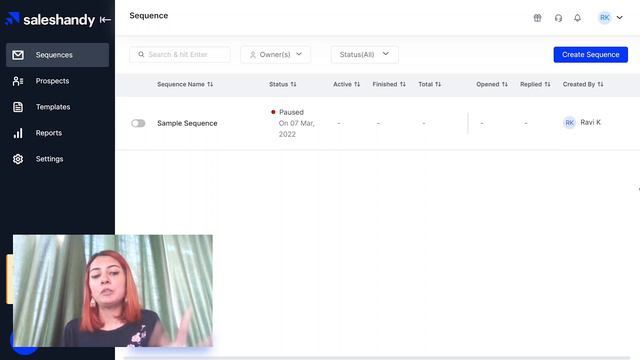Click the search magnifier icon
The width and height of the screenshot is (640, 360).
tap(141, 54)
